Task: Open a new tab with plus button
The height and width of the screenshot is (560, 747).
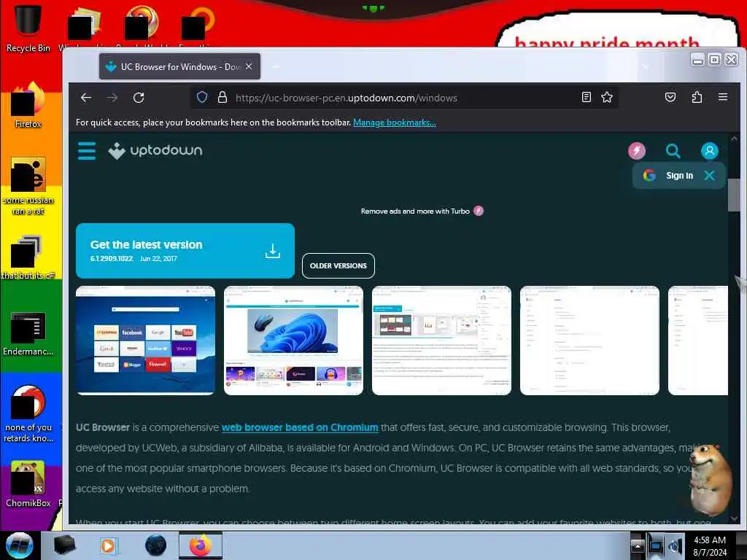Action: point(275,66)
